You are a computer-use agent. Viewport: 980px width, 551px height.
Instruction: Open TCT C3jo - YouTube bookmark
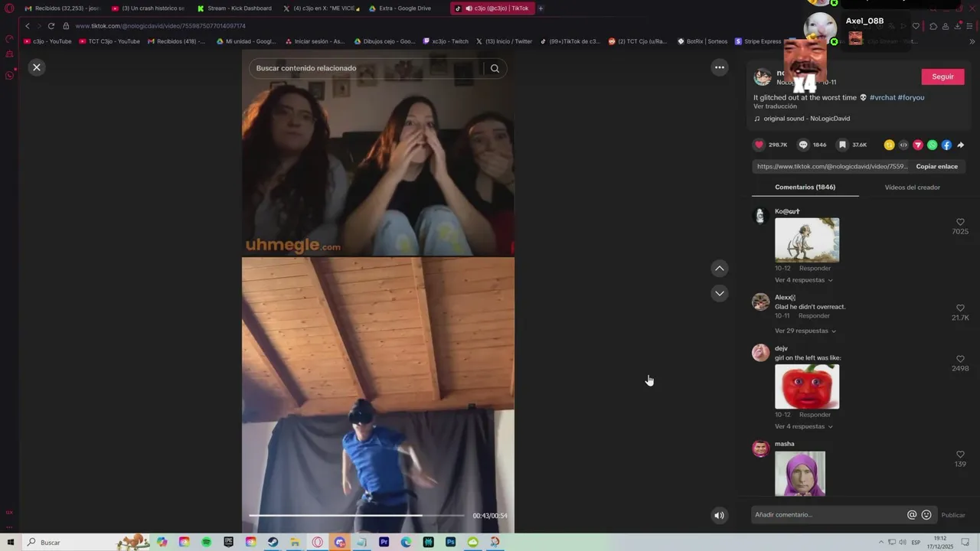tap(109, 41)
